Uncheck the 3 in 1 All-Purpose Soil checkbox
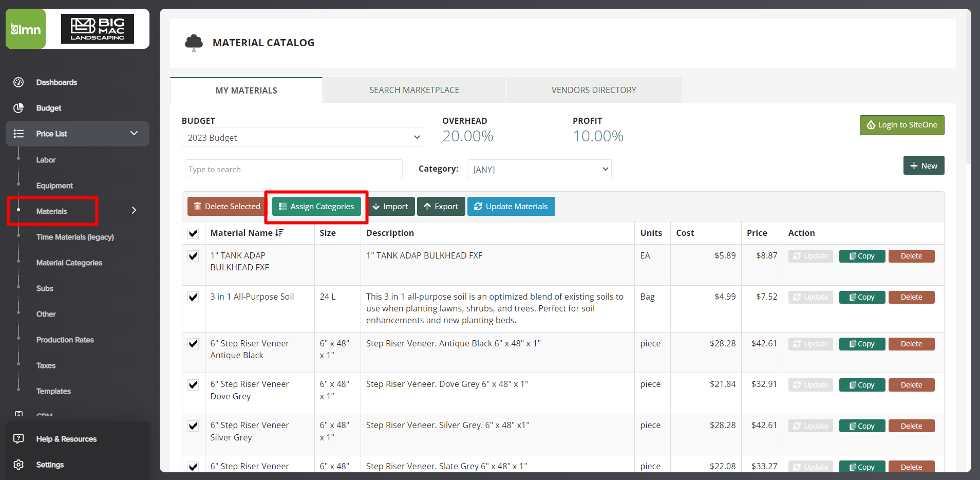Screen dimensions: 980x480 pos(193,297)
